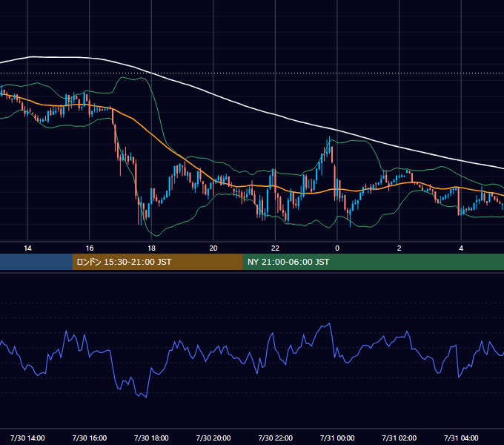Click the hour 16 axis label

(90, 248)
